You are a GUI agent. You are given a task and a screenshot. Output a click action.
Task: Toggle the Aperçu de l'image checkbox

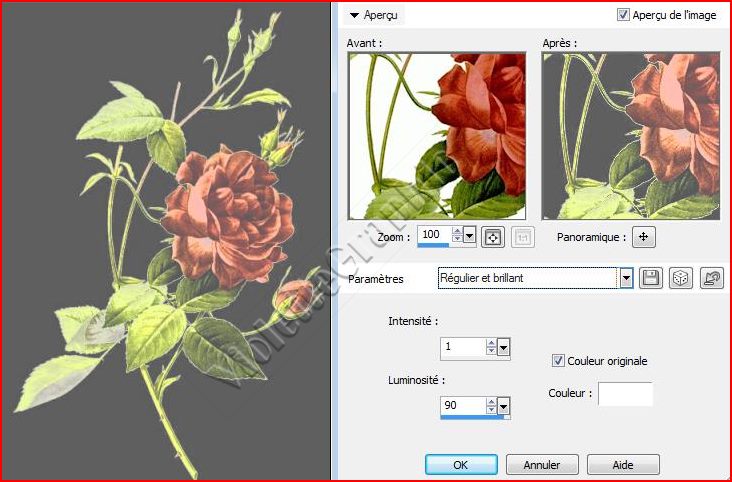624,15
